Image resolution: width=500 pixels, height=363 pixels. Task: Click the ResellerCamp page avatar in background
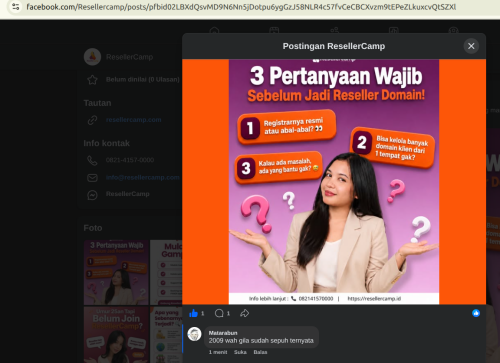(x=92, y=57)
